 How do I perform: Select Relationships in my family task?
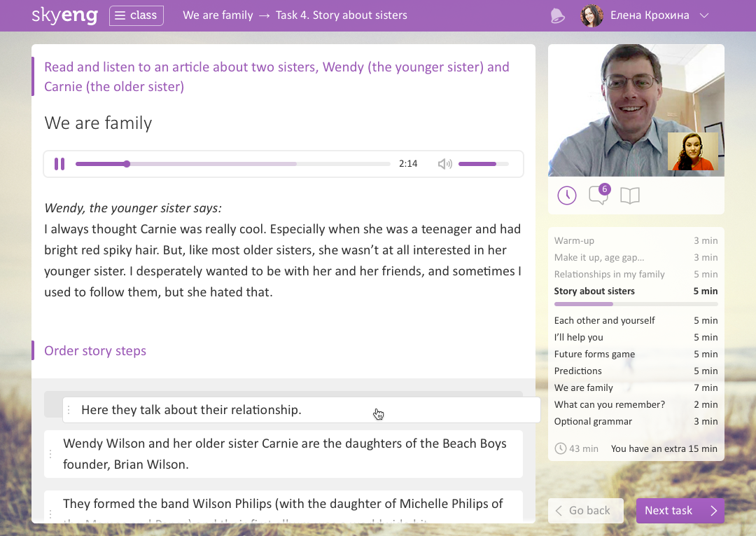[x=636, y=275]
